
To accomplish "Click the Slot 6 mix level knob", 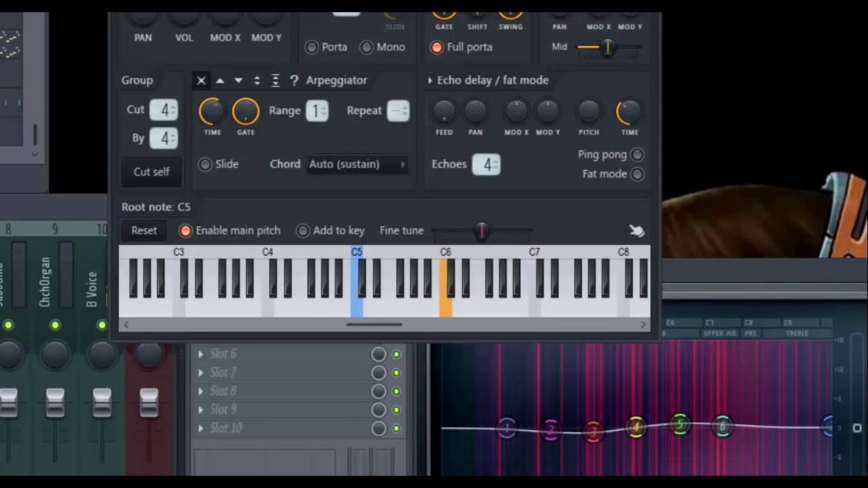I will tap(378, 354).
